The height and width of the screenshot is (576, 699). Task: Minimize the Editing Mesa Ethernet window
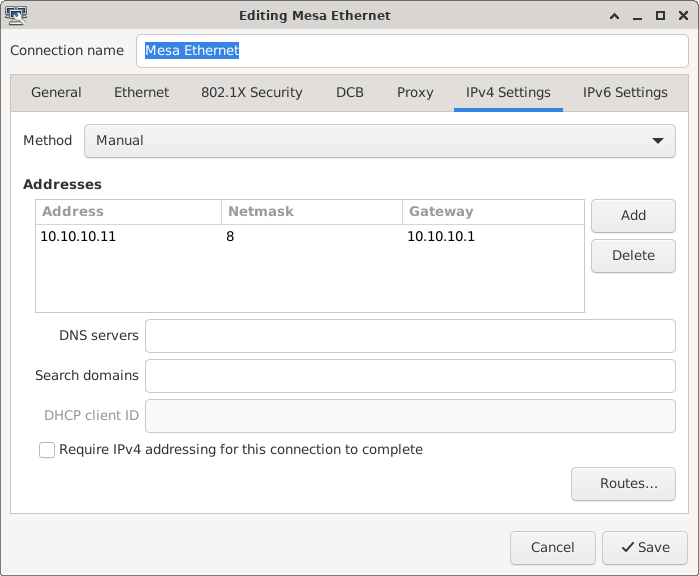pyautogui.click(x=637, y=16)
